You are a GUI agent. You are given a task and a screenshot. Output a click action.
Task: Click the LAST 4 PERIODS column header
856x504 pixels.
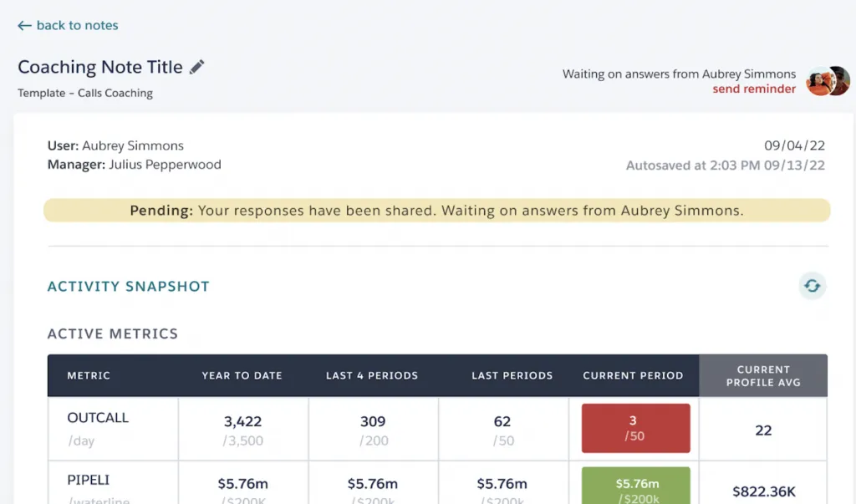(372, 375)
